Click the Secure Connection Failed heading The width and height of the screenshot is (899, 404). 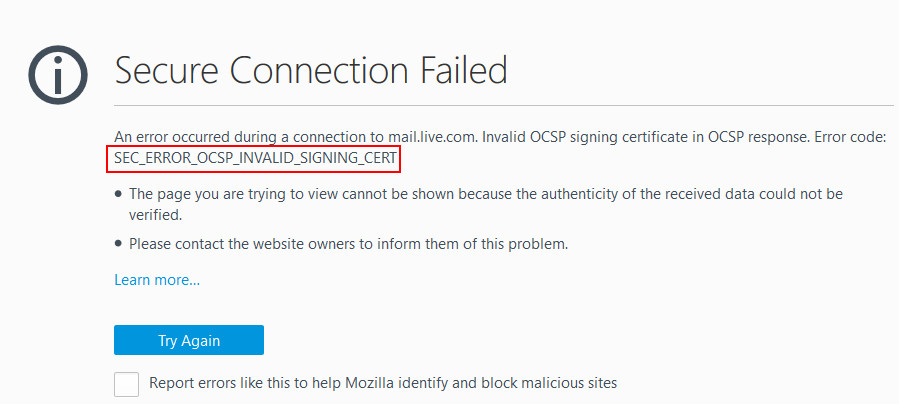click(311, 70)
